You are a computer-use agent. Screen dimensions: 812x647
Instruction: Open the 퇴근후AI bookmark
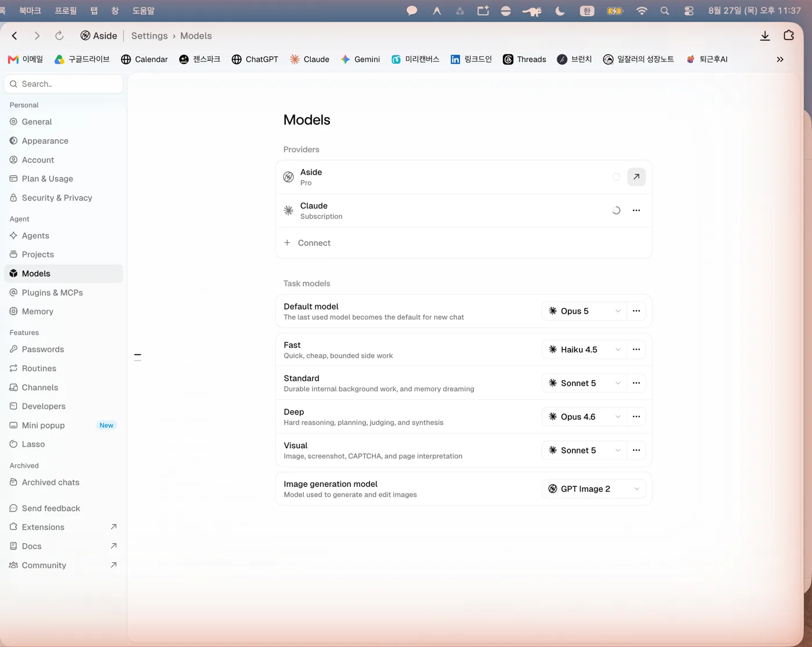706,59
